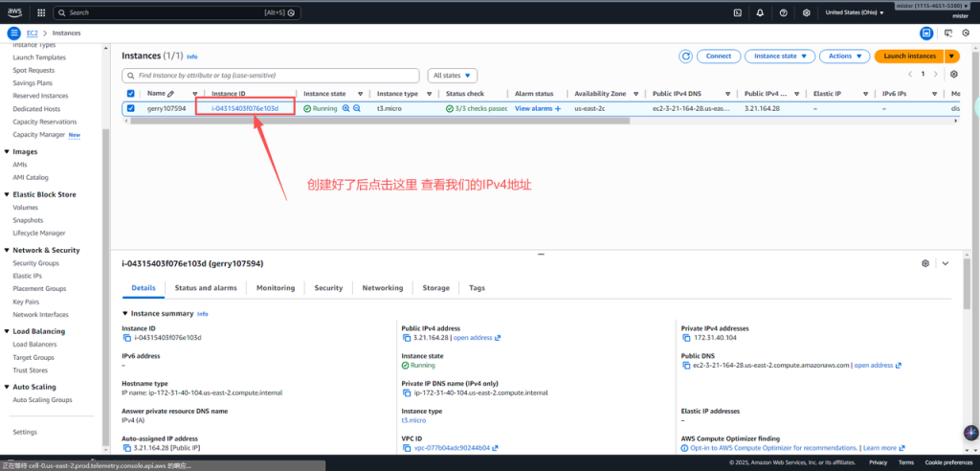
Task: Open Elastic IPs in sidebar
Action: 28,276
